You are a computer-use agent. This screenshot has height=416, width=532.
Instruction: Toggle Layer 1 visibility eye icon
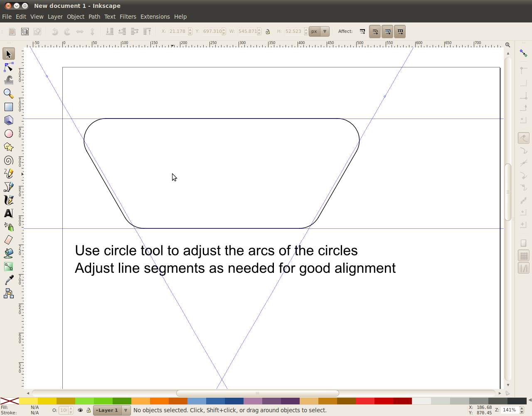coord(80,410)
